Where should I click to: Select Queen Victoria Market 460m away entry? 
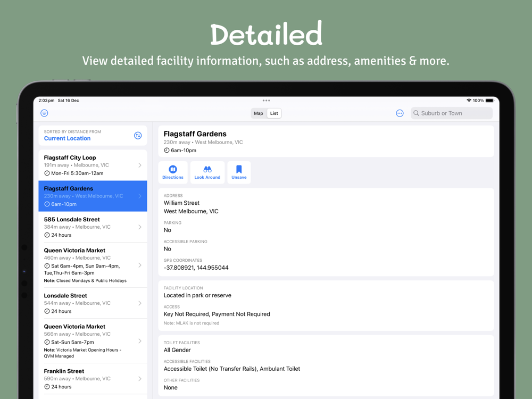(x=93, y=265)
